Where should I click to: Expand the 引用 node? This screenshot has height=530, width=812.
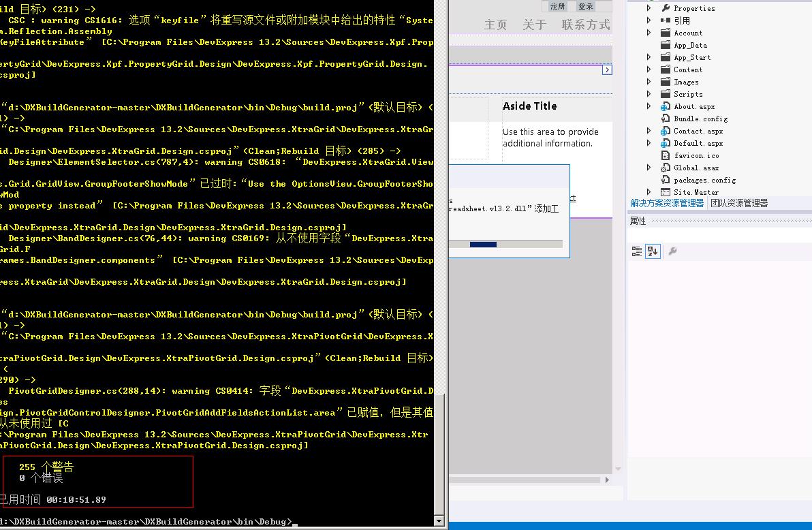pos(649,20)
